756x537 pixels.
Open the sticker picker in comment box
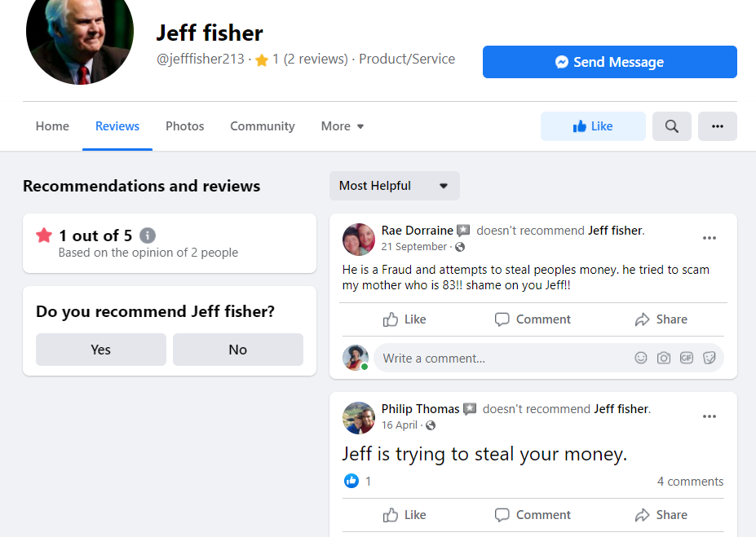pos(710,358)
